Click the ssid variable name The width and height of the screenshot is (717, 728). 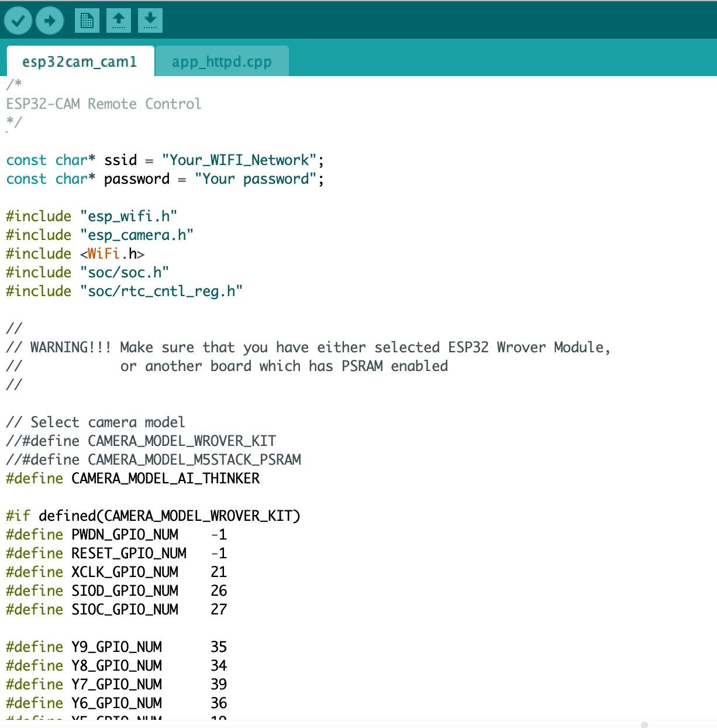coord(120,160)
